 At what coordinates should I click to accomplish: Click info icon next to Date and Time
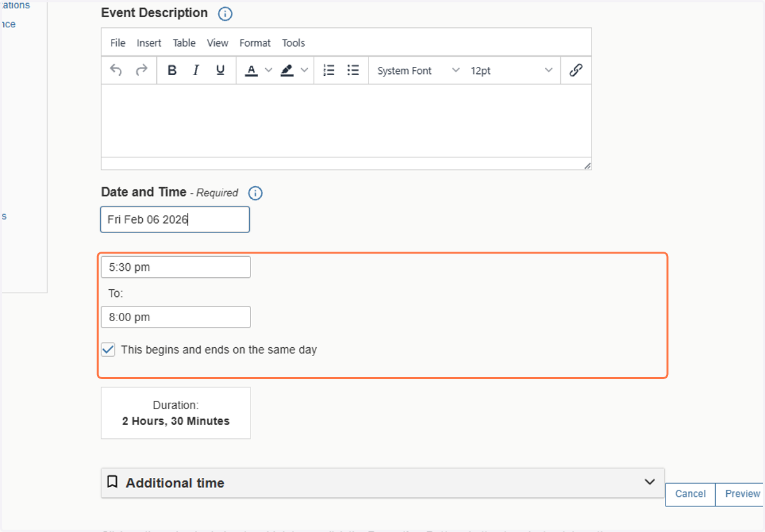point(255,193)
